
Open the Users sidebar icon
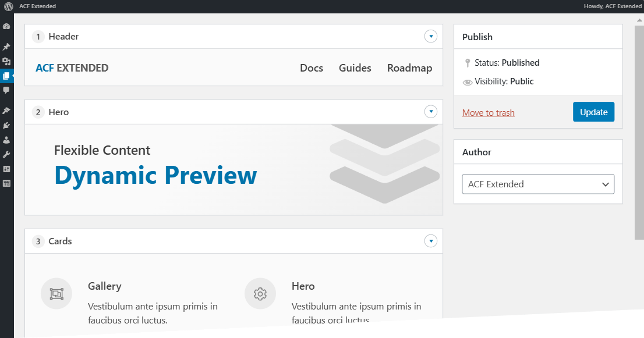[x=6, y=140]
